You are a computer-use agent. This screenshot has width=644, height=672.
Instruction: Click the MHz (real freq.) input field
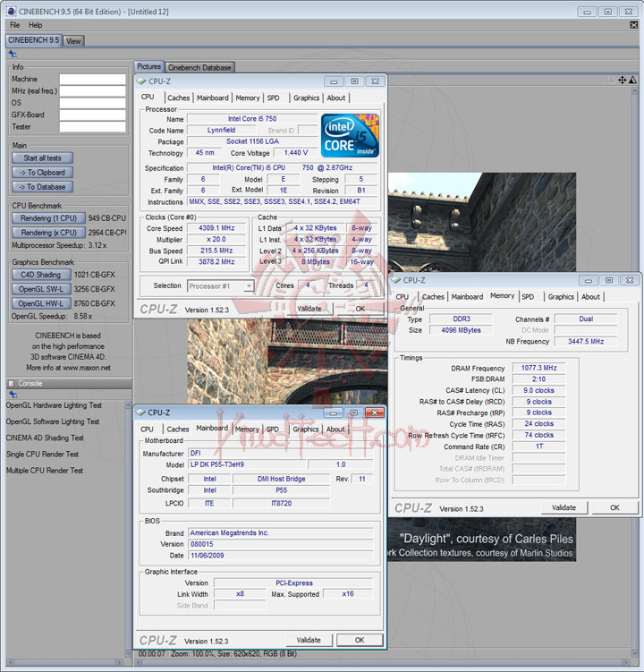tap(92, 91)
